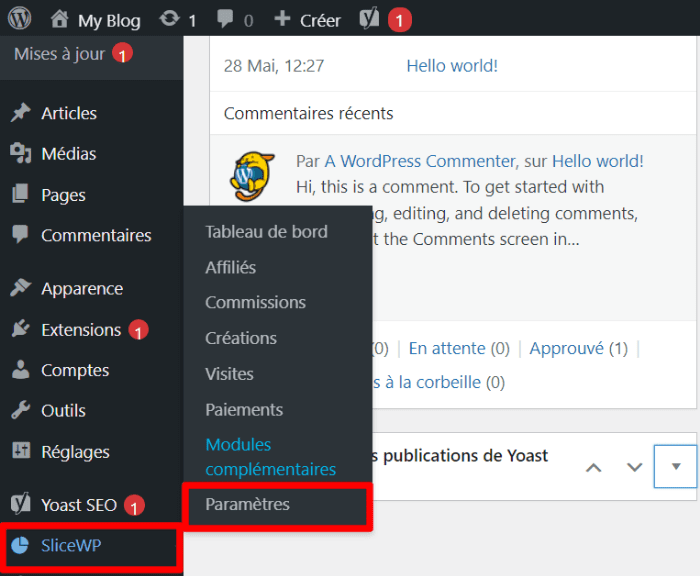700x576 pixels.
Task: Click the plus icon next to Créer
Action: 282,19
